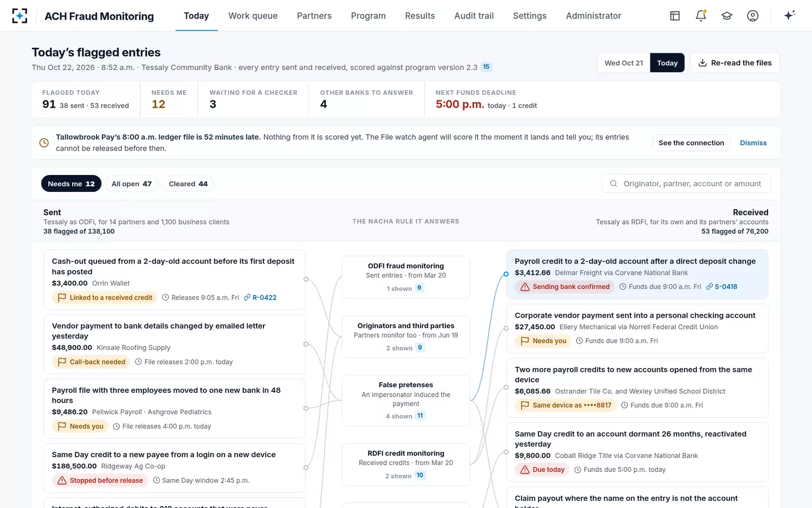Click the Waiting for a checker stat
The width and height of the screenshot is (812, 508).
tap(253, 99)
